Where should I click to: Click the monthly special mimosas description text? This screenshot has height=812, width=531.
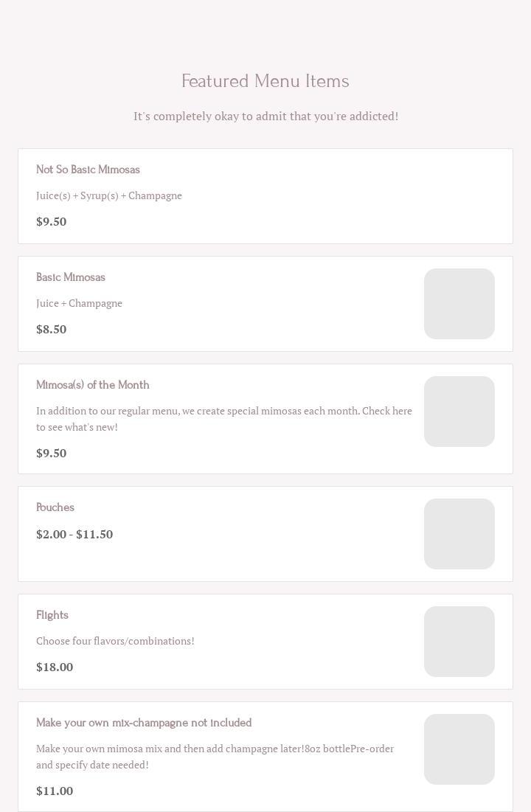pyautogui.click(x=223, y=419)
